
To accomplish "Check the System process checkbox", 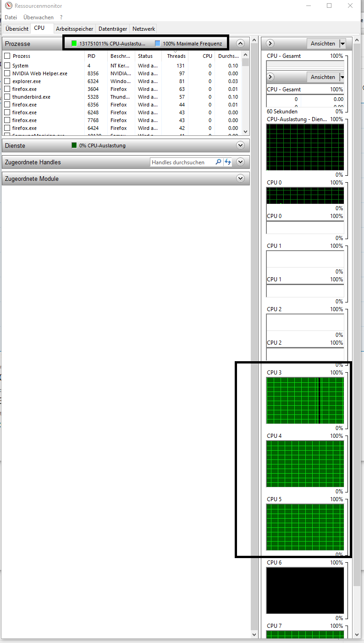I will (7, 66).
